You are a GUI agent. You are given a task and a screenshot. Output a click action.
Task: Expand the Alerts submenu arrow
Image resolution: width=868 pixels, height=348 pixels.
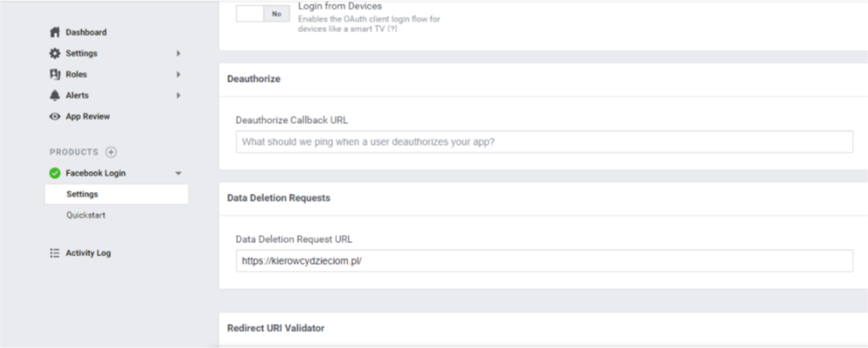pyautogui.click(x=178, y=95)
